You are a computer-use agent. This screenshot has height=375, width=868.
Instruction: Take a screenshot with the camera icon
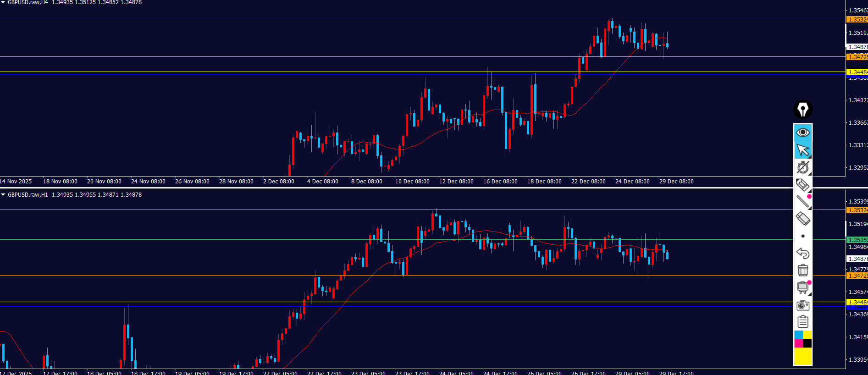tap(803, 305)
